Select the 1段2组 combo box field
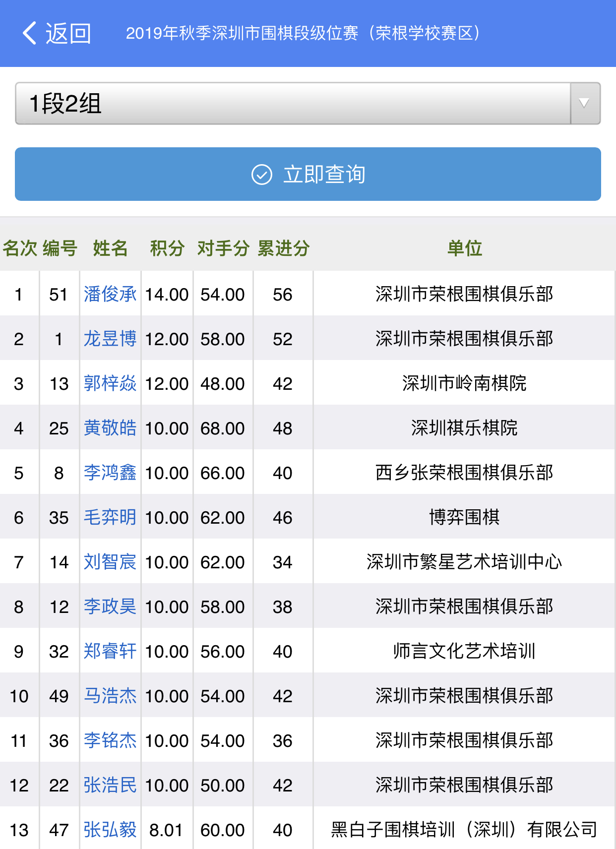Image resolution: width=616 pixels, height=849 pixels. [x=293, y=104]
